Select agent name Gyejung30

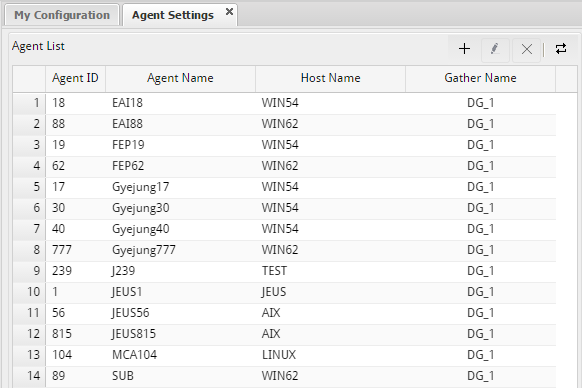coord(141,208)
